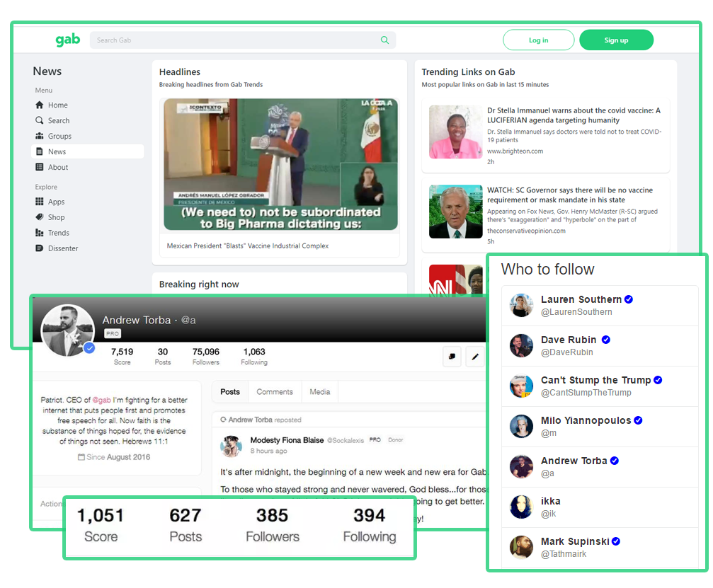Click the 627 Posts stat
The image size is (713, 588).
[186, 525]
